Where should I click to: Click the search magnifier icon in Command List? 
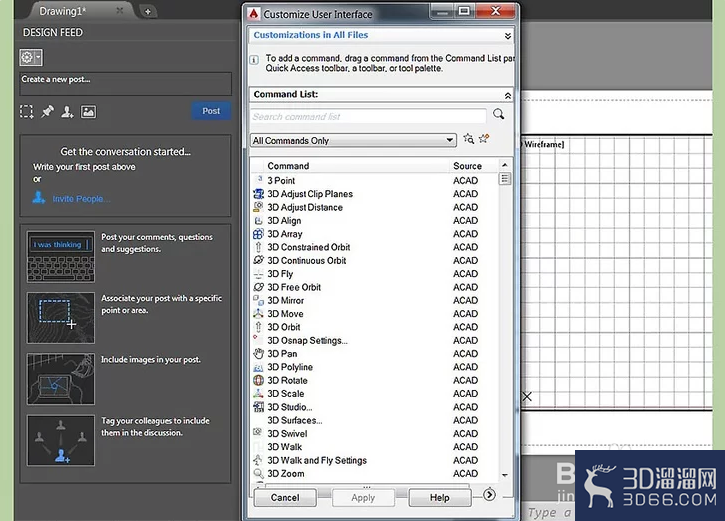pos(498,114)
